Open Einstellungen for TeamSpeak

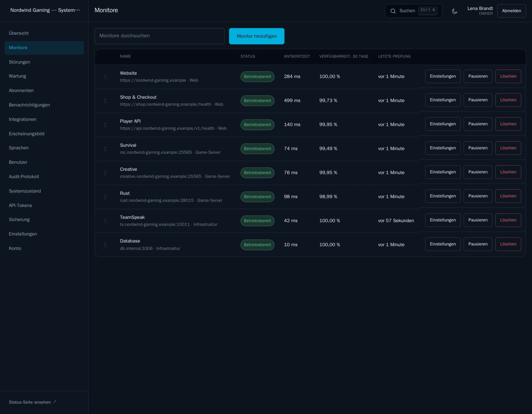[443, 220]
